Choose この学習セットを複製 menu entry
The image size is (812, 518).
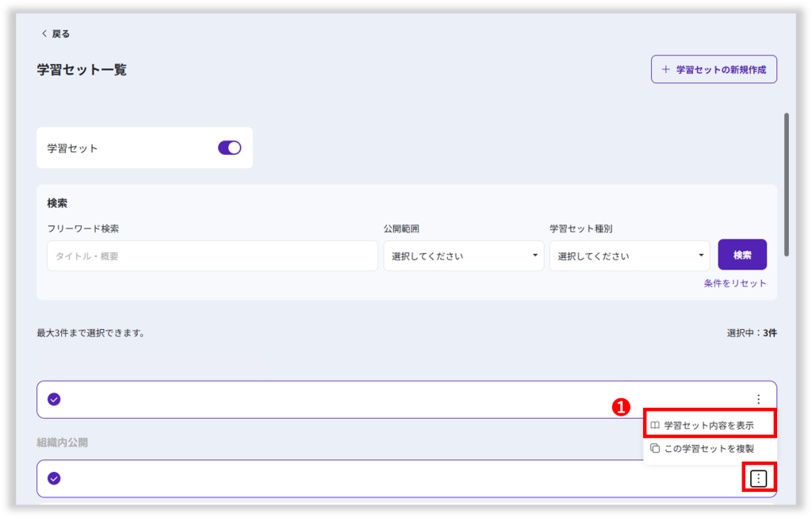point(709,448)
